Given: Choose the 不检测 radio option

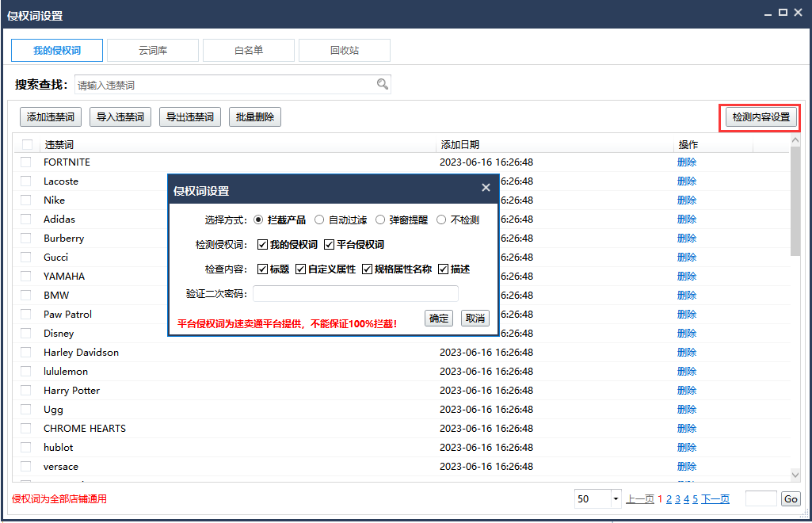Looking at the screenshot, I should pyautogui.click(x=441, y=220).
